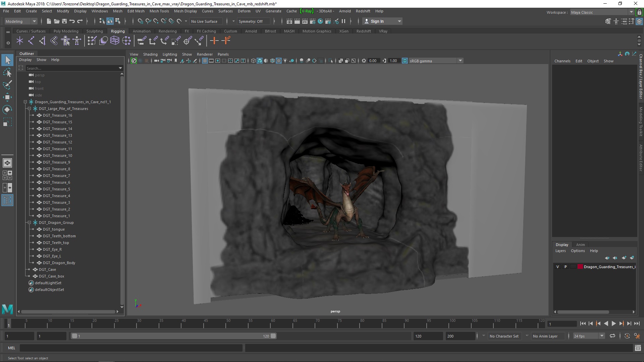
Task: Open Symmetry Off dropdown
Action: pyautogui.click(x=253, y=21)
